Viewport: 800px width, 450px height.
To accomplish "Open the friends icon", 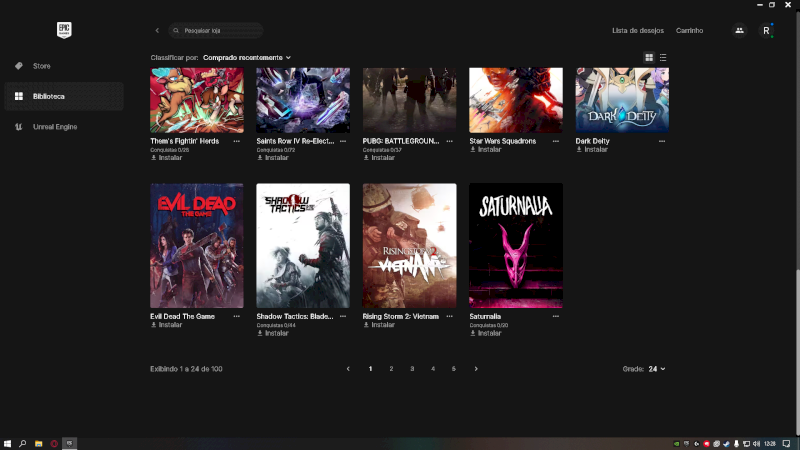I will (739, 31).
